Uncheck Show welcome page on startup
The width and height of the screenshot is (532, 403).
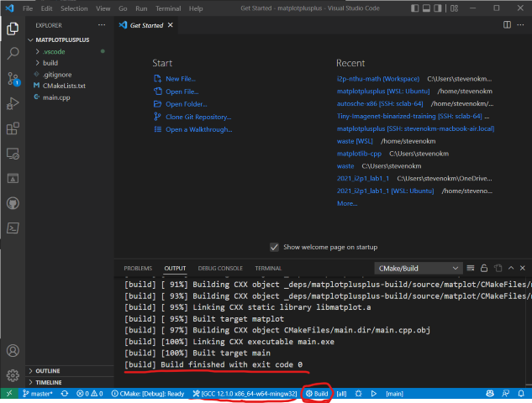pyautogui.click(x=274, y=247)
